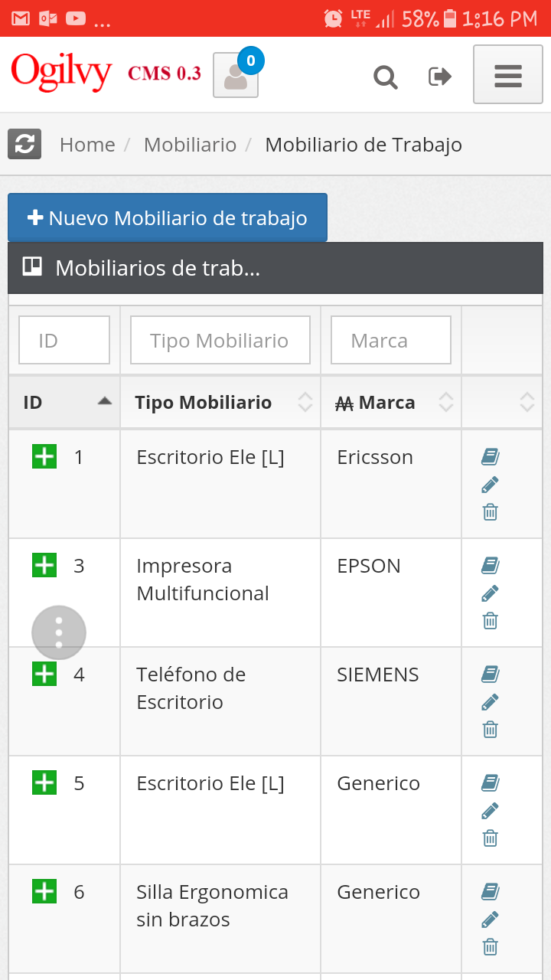Screen dimensions: 551x980
Task: Sort by Tipo Mobiliario column
Action: click(220, 402)
